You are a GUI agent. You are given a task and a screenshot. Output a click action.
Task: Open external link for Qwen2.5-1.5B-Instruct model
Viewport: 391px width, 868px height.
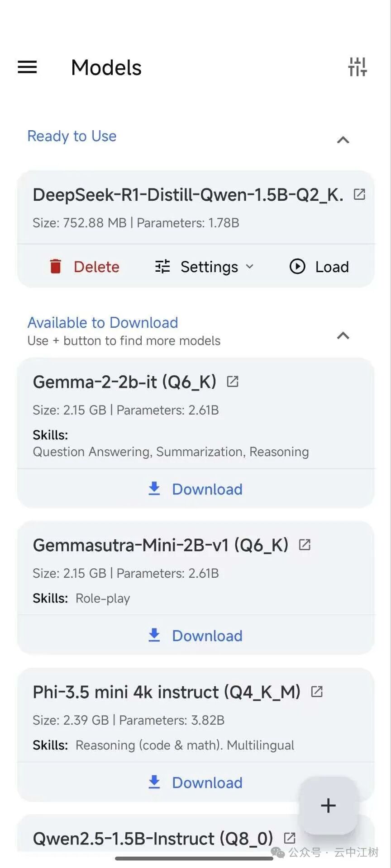pos(290,838)
